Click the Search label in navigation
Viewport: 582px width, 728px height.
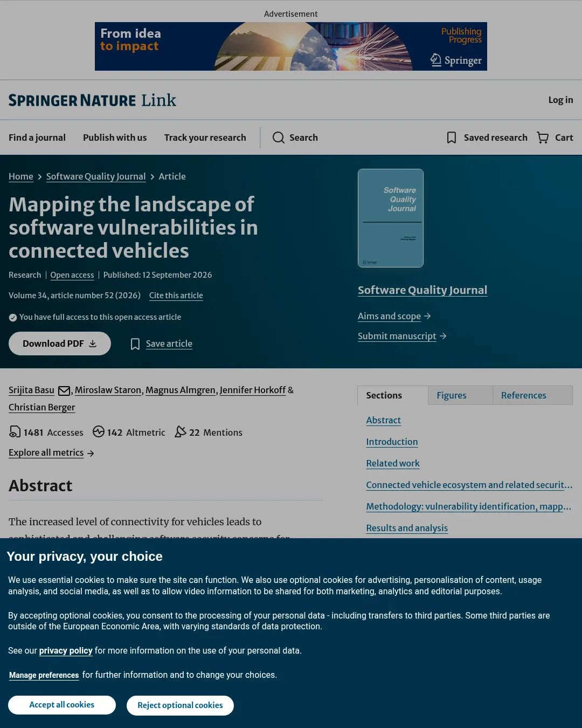pyautogui.click(x=303, y=138)
